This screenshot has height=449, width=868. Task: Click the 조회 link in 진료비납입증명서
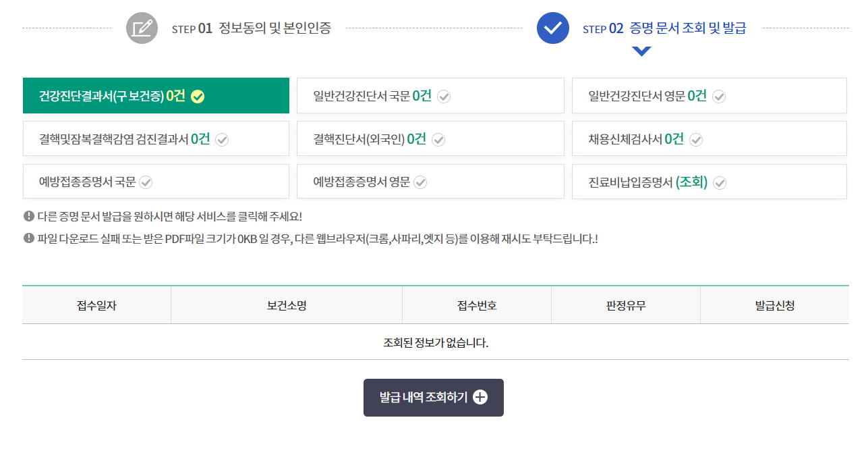click(691, 182)
